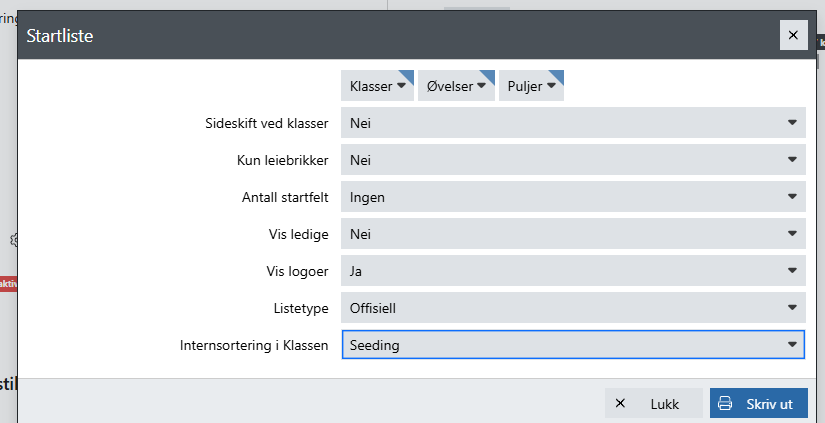Click the blue corner marker on Puljer
The width and height of the screenshot is (825, 423).
[558, 75]
